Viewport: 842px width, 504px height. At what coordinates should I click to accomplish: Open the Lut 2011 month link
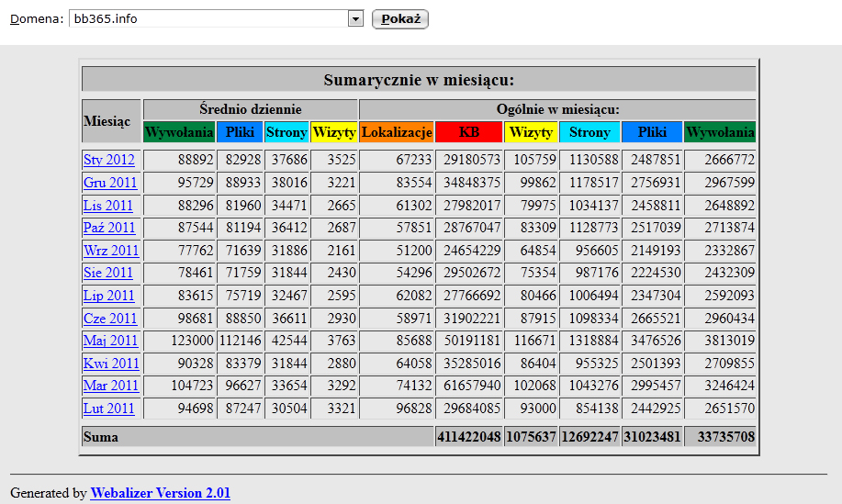pyautogui.click(x=109, y=409)
